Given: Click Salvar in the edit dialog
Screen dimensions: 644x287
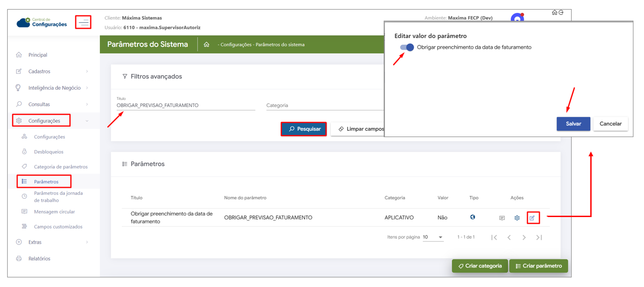Looking at the screenshot, I should (573, 124).
